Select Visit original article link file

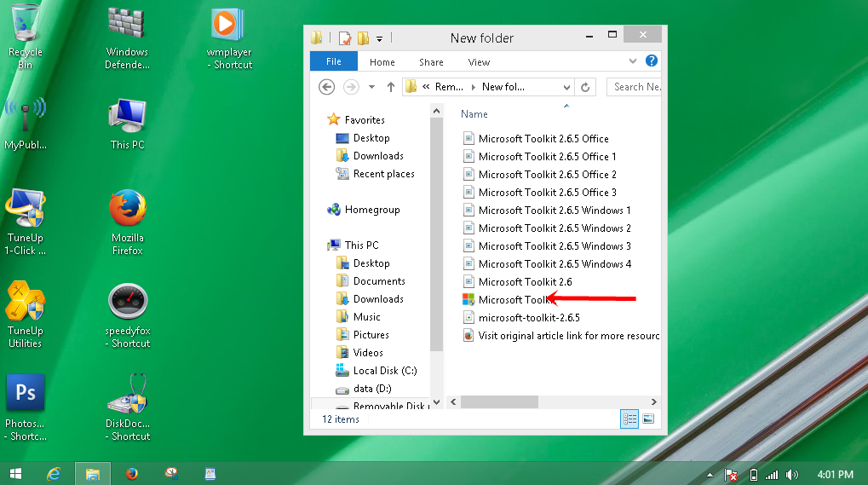coord(561,336)
